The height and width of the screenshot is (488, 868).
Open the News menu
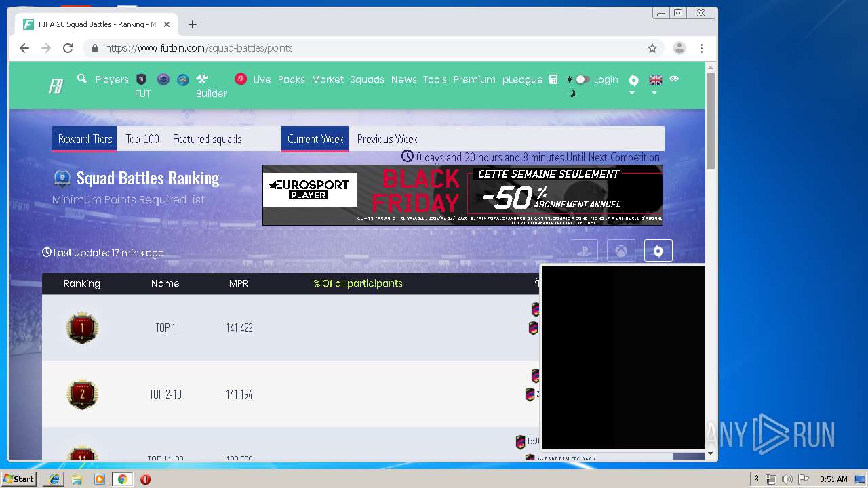coord(404,79)
